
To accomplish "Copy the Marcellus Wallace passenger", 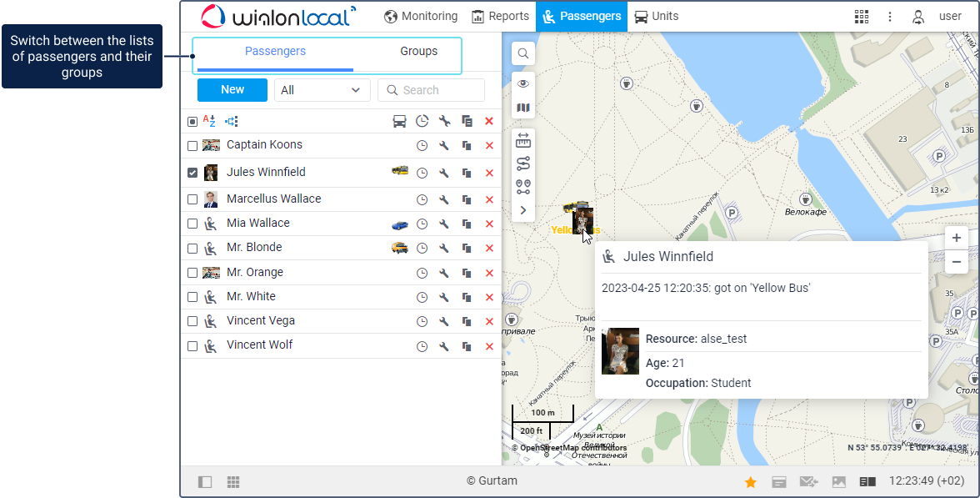I will coord(467,199).
